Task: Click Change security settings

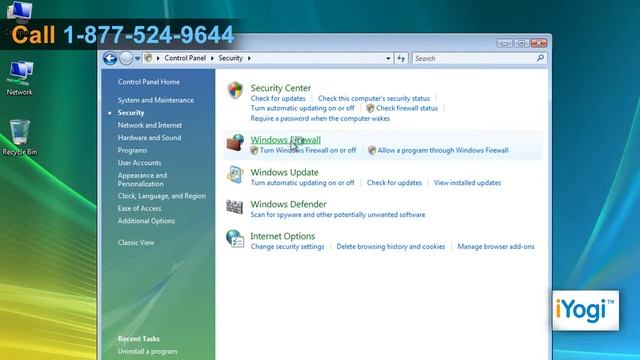Action: click(287, 247)
